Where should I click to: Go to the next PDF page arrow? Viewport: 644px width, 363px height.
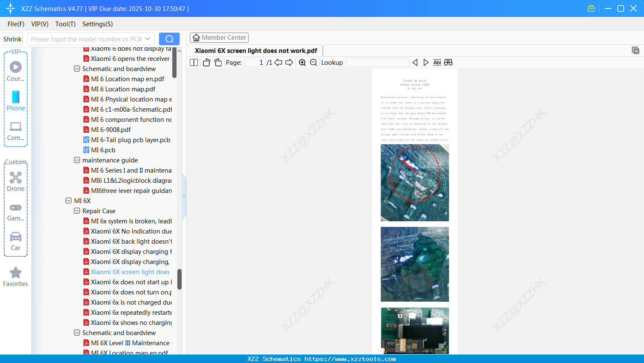(289, 63)
